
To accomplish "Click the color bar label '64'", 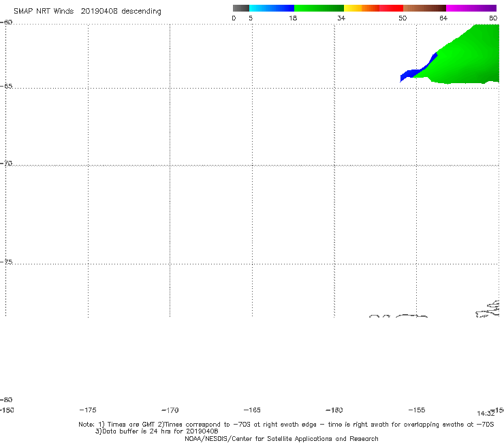I will click(x=443, y=18).
